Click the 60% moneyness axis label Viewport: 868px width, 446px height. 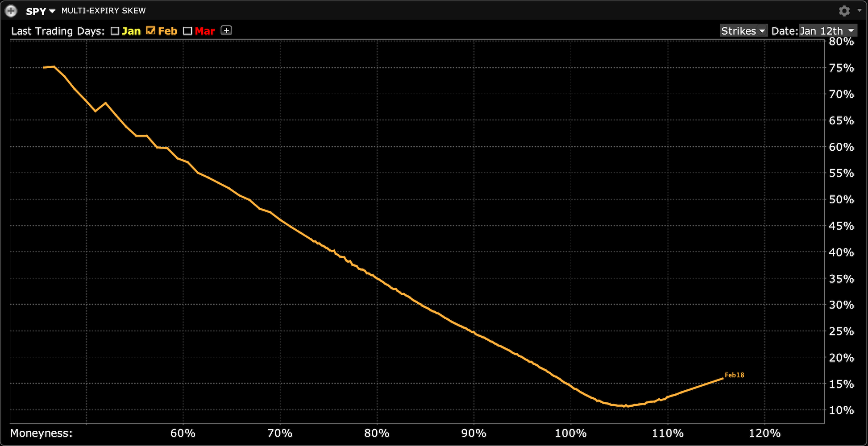[x=183, y=433]
